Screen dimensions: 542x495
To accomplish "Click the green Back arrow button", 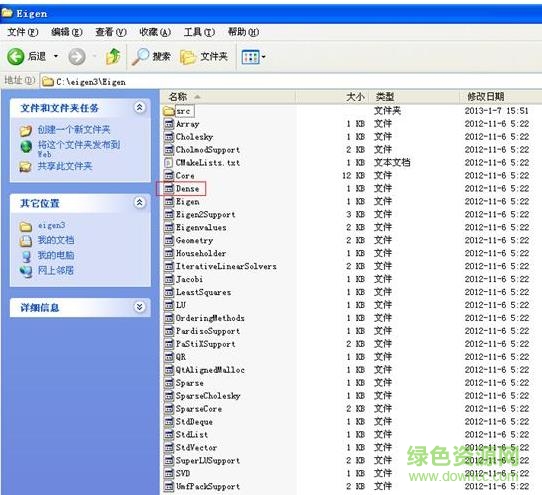I will tap(16, 56).
